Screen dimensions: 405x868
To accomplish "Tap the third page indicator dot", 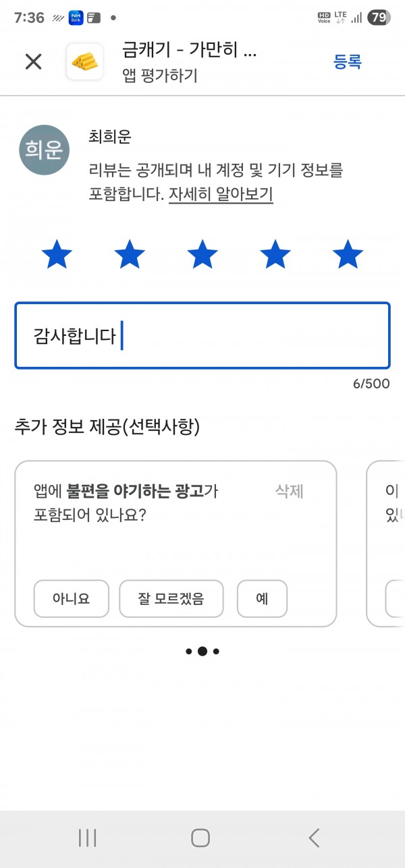I will tap(216, 652).
